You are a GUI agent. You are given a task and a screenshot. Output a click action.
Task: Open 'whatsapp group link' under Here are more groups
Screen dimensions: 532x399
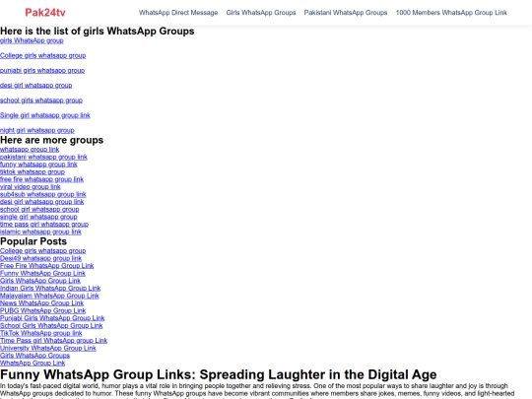(30, 150)
